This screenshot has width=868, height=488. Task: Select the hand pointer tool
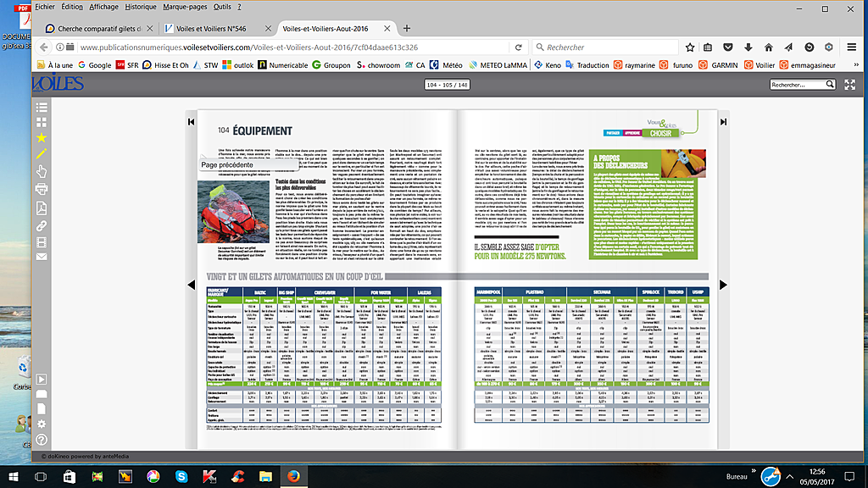(42, 171)
